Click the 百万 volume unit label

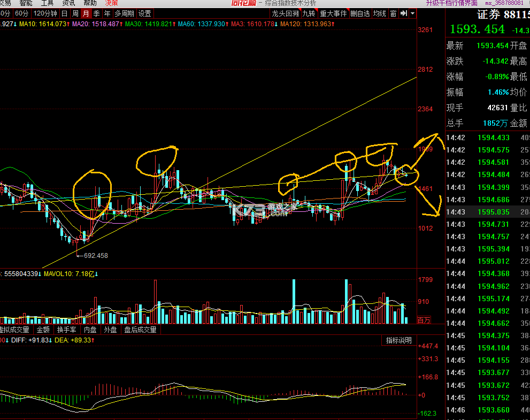pyautogui.click(x=424, y=320)
